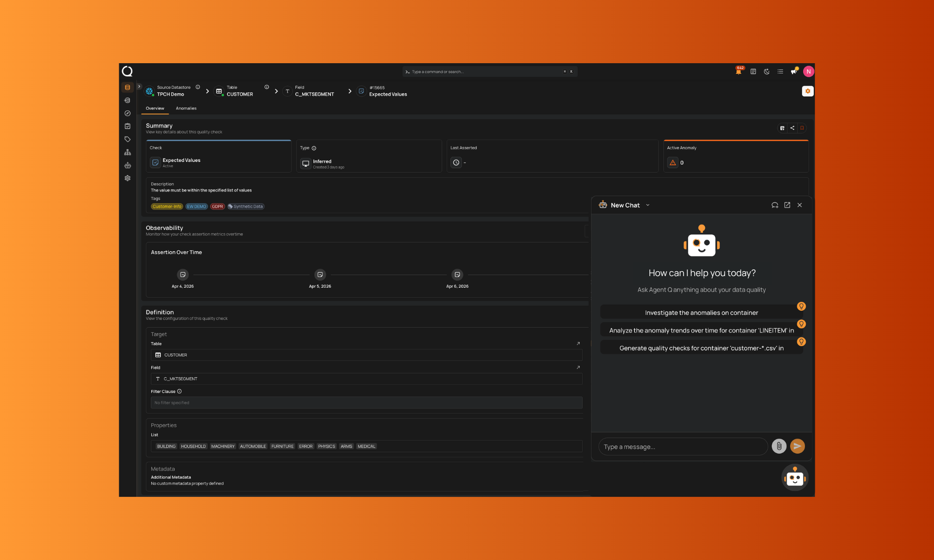Open the New Chat dropdown arrow

point(648,205)
